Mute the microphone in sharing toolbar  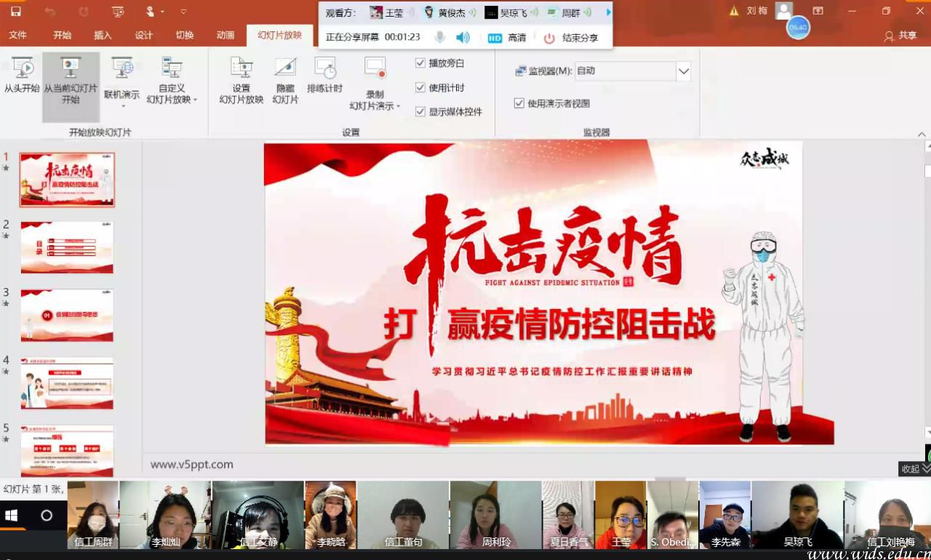tap(440, 37)
